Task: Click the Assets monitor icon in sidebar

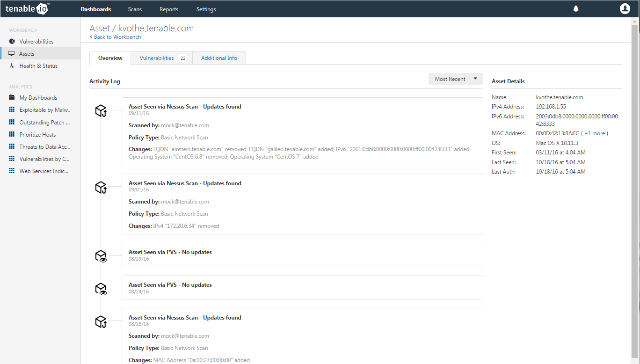Action: tap(12, 54)
